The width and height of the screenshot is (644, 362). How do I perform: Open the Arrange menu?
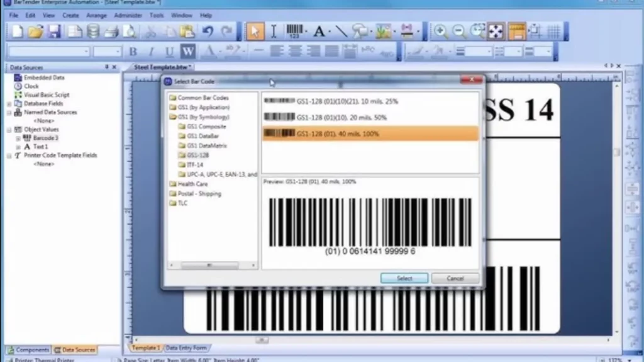(96, 15)
